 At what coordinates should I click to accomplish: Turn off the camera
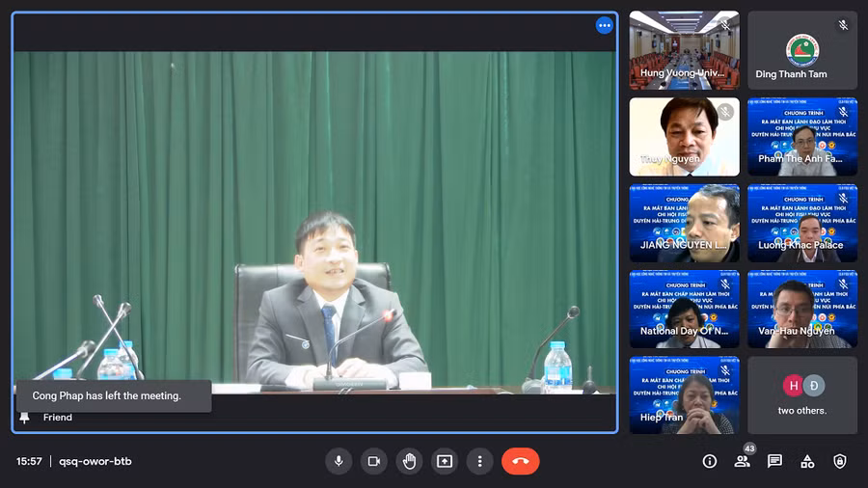pyautogui.click(x=373, y=461)
